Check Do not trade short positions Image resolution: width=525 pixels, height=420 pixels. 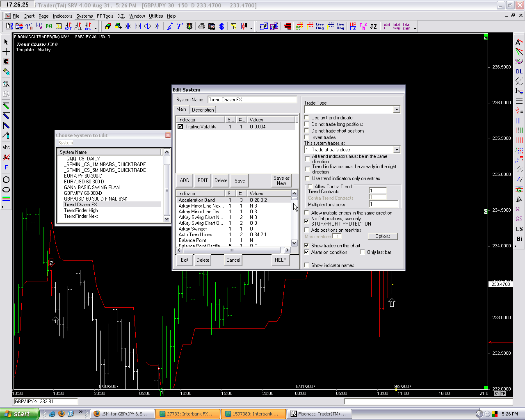307,131
